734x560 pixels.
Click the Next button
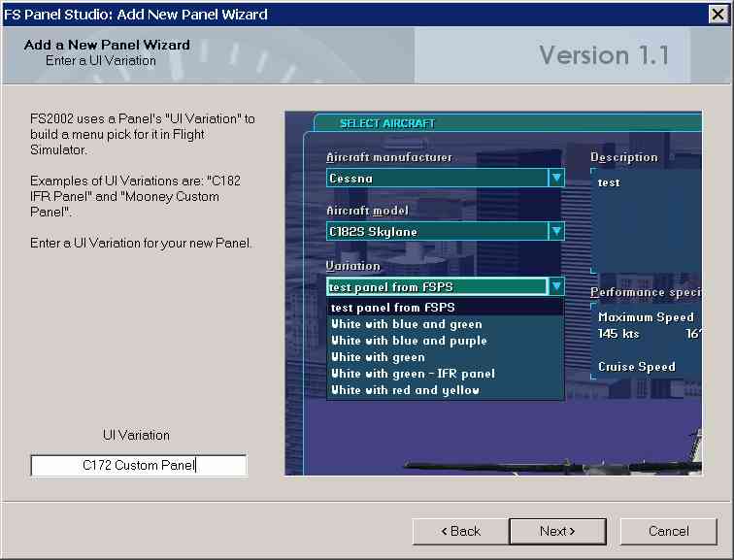point(557,531)
